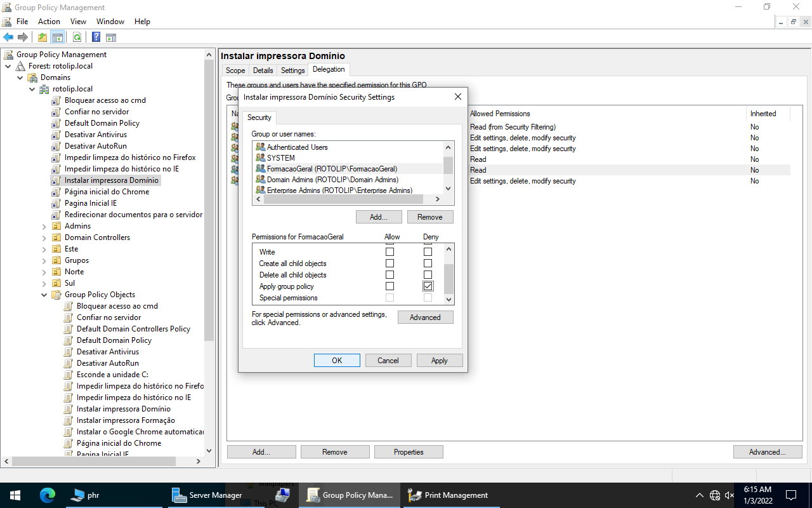Launch Server Manager from the taskbar
812x508 pixels.
209,495
